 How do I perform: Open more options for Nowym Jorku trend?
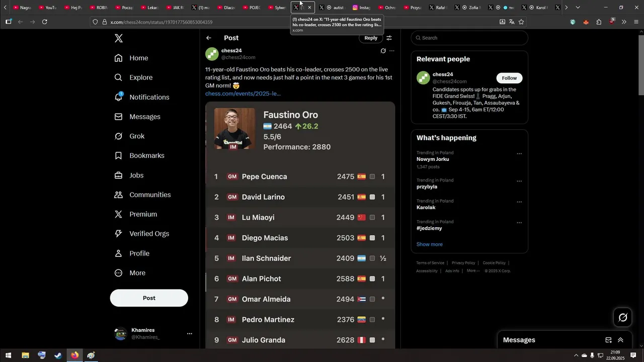pos(519,154)
